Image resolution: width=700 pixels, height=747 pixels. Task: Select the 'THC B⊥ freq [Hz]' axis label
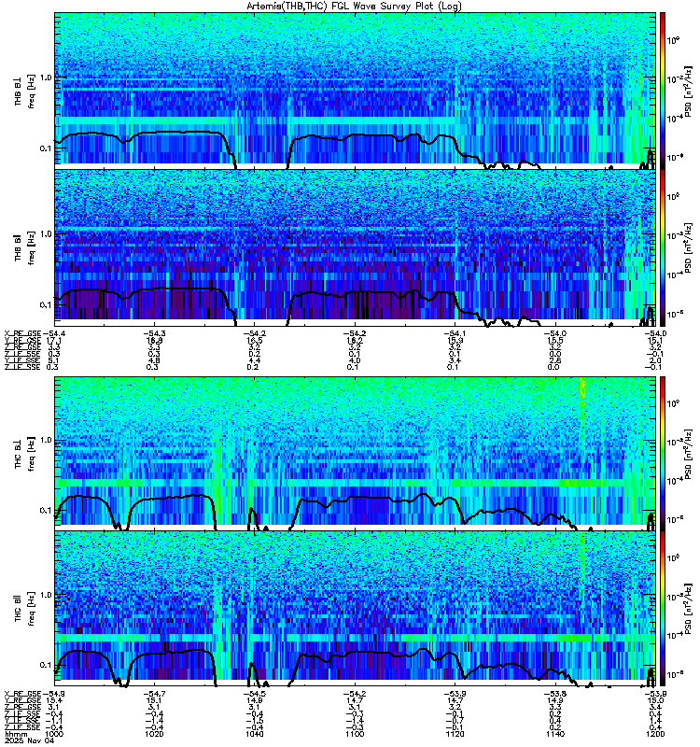click(25, 454)
